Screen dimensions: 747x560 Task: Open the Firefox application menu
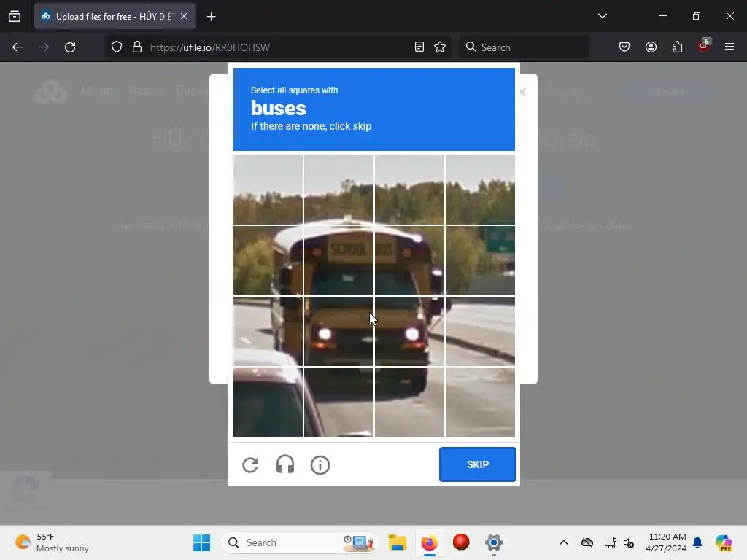point(729,47)
